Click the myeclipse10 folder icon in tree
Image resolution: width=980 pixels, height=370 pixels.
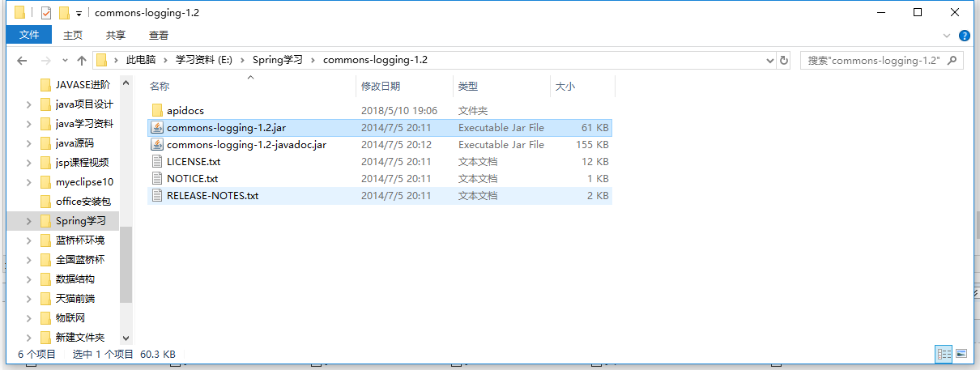(45, 182)
